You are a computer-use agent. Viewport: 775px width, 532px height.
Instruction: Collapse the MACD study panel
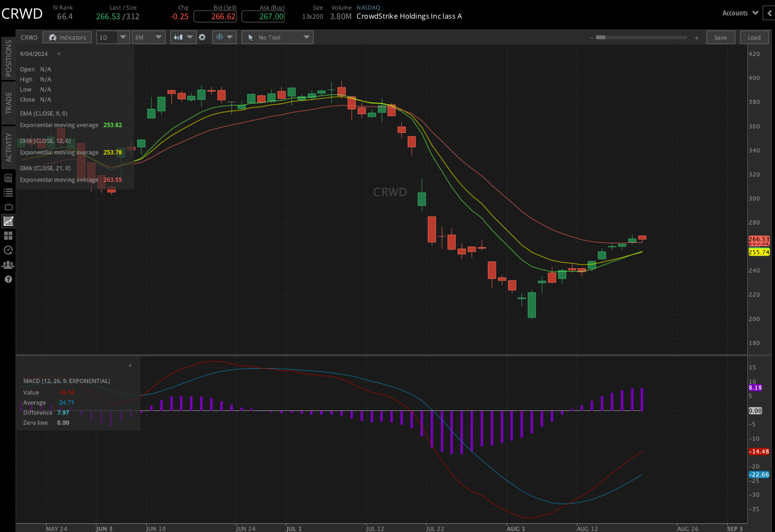point(130,365)
